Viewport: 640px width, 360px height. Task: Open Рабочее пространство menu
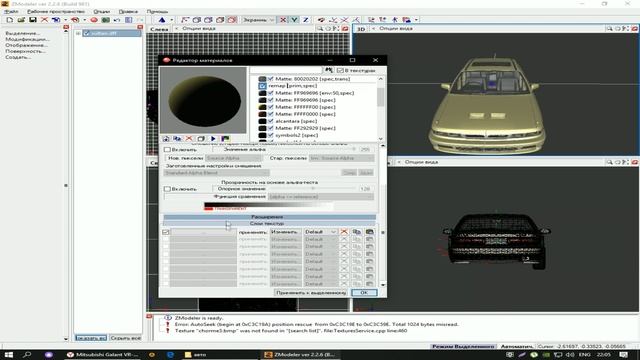[56, 11]
